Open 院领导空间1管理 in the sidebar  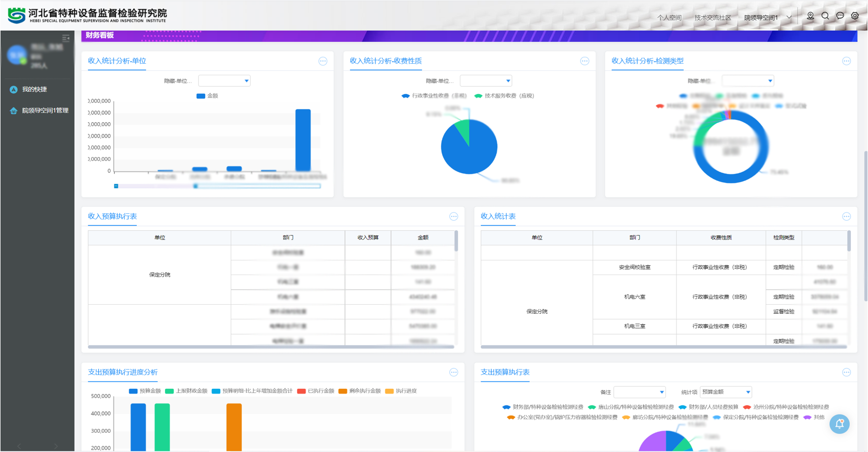click(45, 111)
